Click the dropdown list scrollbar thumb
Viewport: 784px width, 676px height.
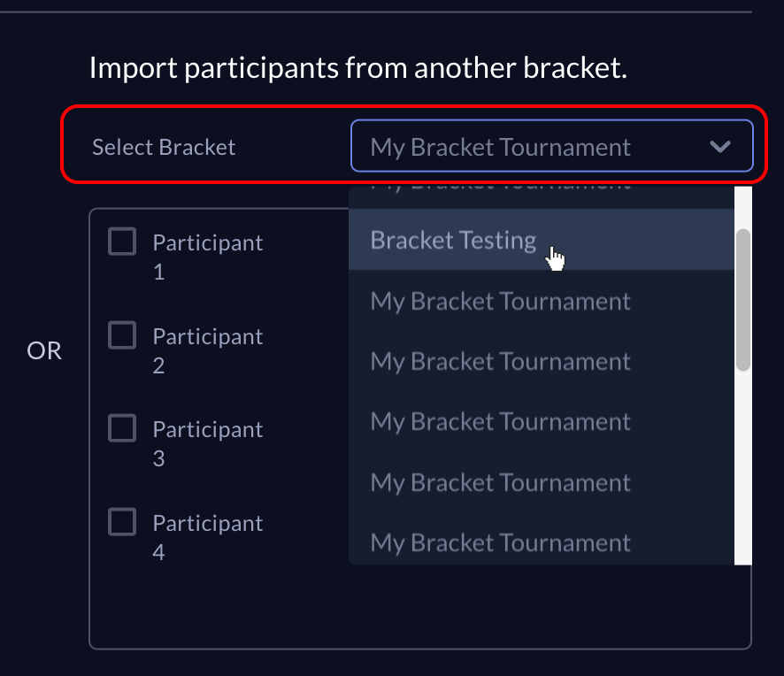[x=743, y=300]
